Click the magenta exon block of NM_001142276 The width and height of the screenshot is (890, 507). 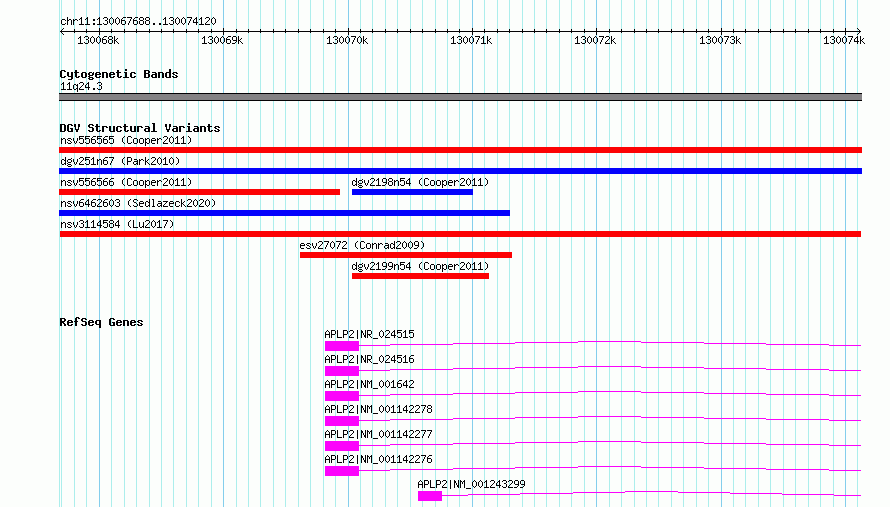pyautogui.click(x=342, y=471)
